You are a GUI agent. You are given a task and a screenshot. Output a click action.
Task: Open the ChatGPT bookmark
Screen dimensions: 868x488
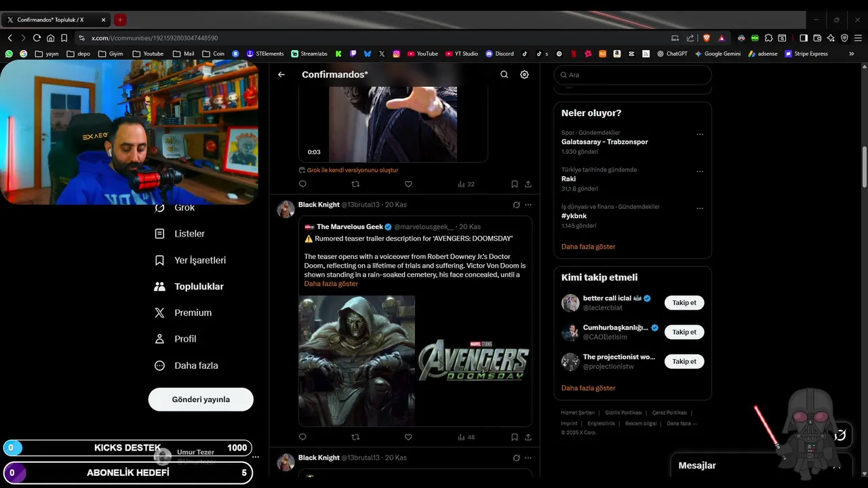[x=672, y=54]
